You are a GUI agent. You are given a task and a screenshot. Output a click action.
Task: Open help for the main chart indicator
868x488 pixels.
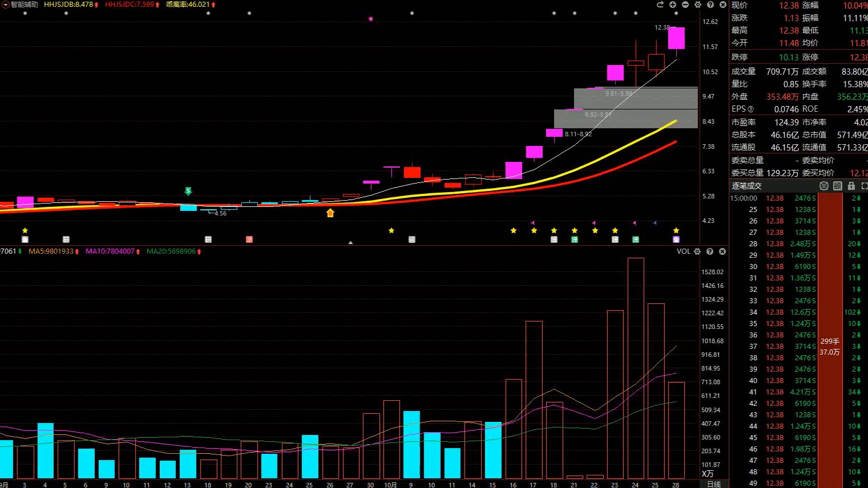710,5
